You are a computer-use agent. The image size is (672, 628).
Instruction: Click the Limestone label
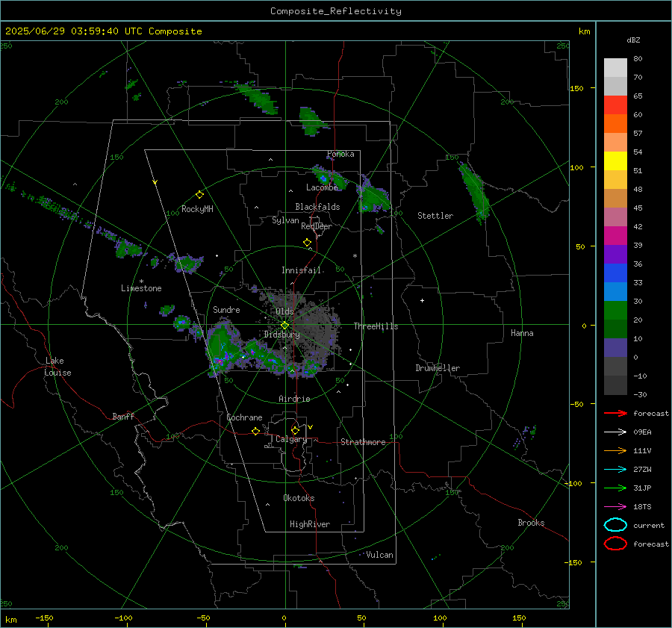pos(141,288)
